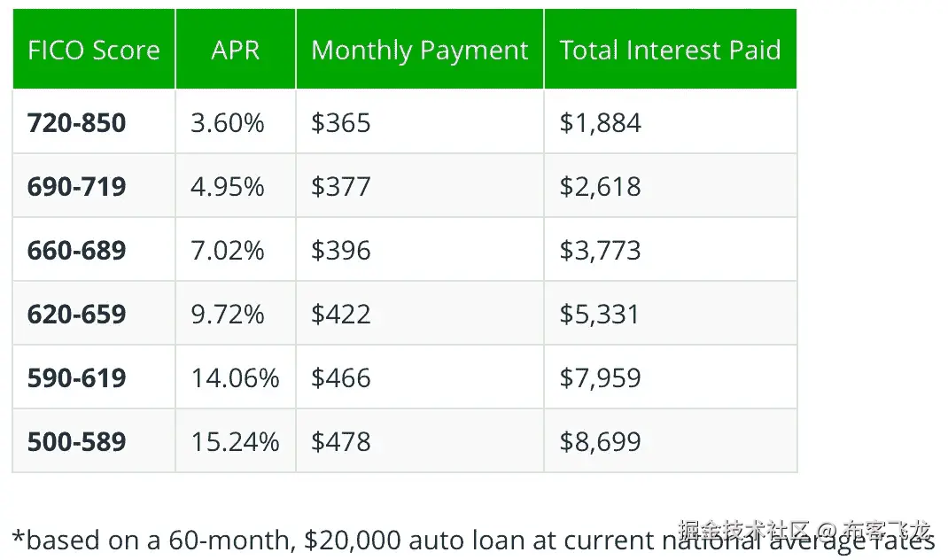The width and height of the screenshot is (948, 560).
Task: Click the Chinese watermark text at bottom right
Action: coord(804,532)
